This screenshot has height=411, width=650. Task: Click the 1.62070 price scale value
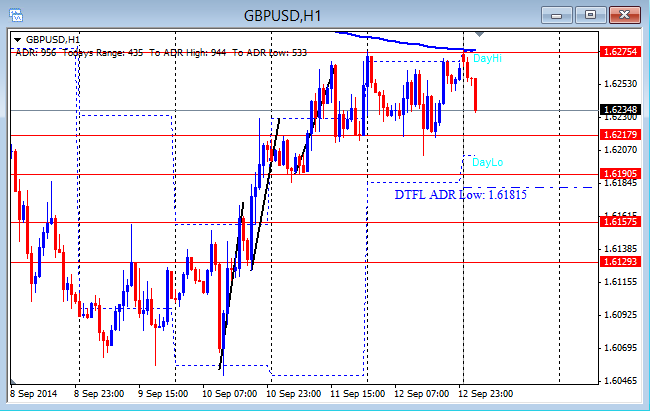coord(621,149)
